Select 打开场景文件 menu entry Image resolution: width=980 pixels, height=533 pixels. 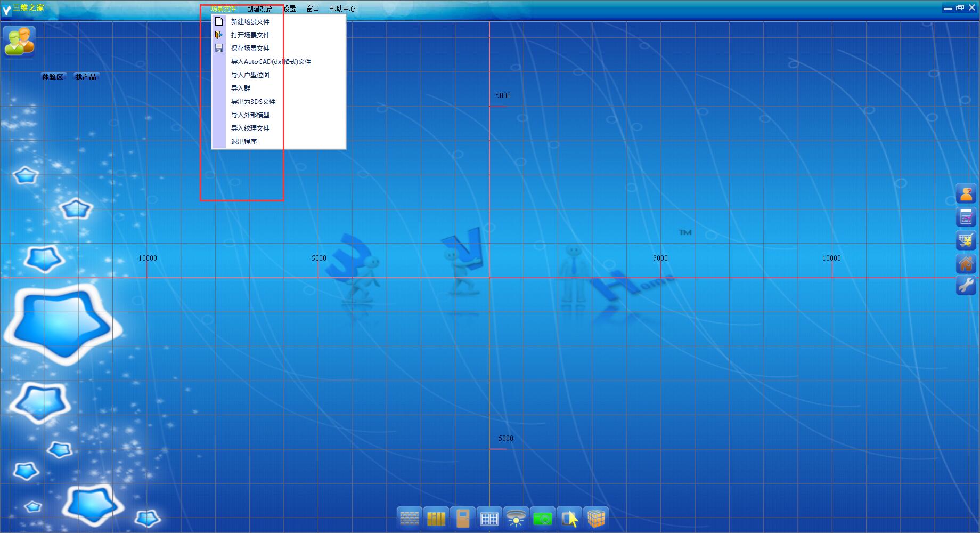tap(250, 35)
